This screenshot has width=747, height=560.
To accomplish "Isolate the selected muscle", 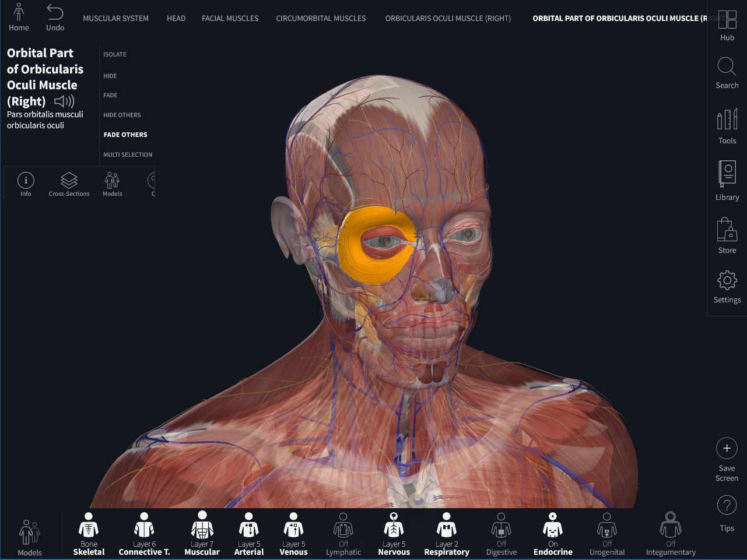I will 115,54.
